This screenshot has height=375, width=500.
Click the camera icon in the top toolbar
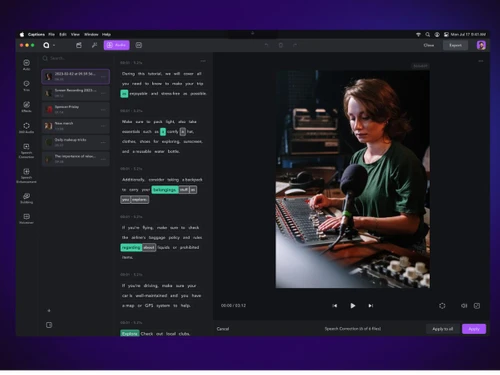(x=79, y=45)
